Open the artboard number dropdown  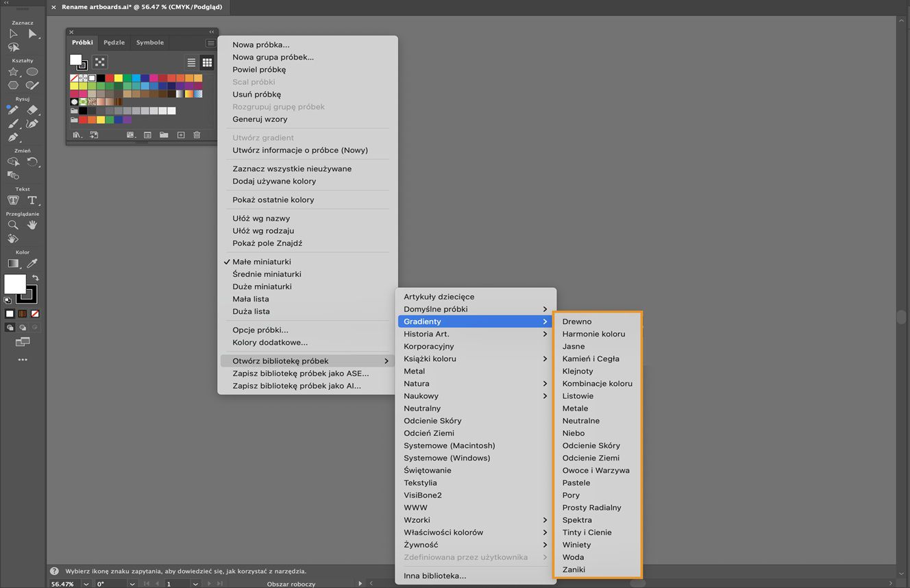click(196, 584)
